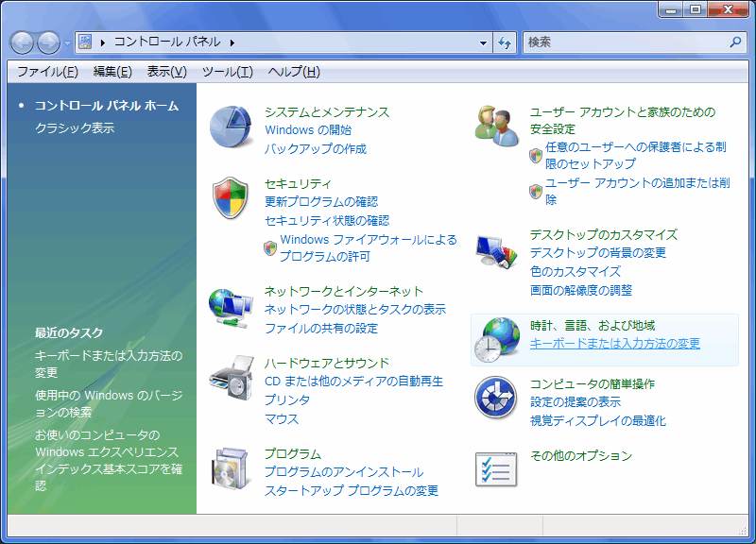The image size is (756, 544).
Task: Expand the address bar history dropdown
Action: pos(483,42)
